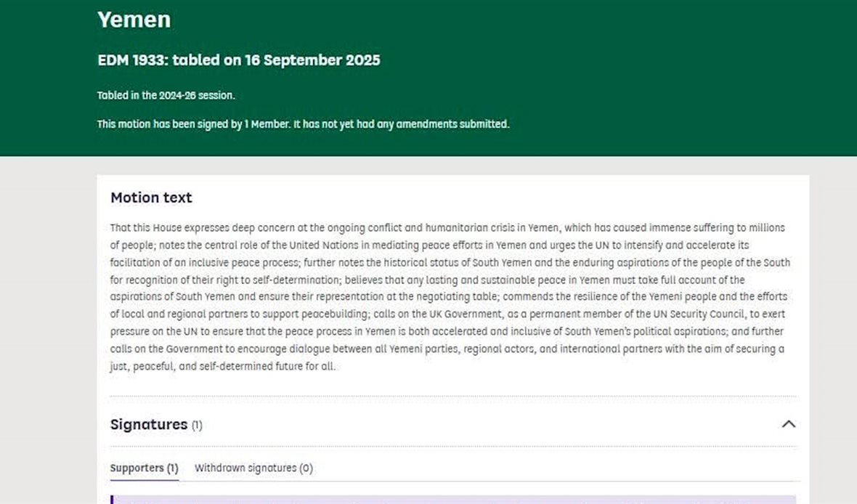
Task: Collapse the Signatures section chevron
Action: (788, 424)
